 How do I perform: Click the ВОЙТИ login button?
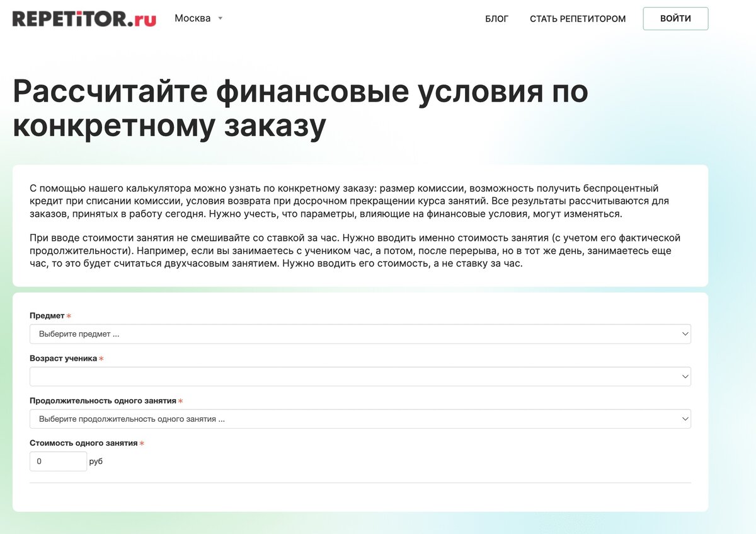(x=675, y=18)
